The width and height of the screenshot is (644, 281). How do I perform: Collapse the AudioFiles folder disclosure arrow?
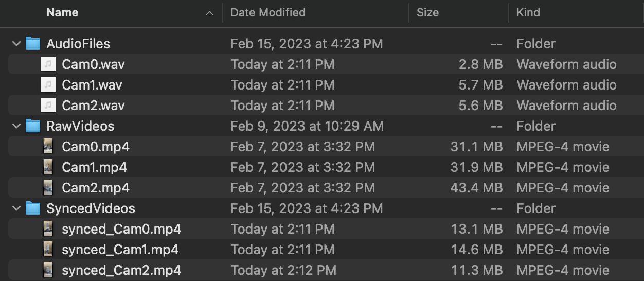pyautogui.click(x=16, y=44)
